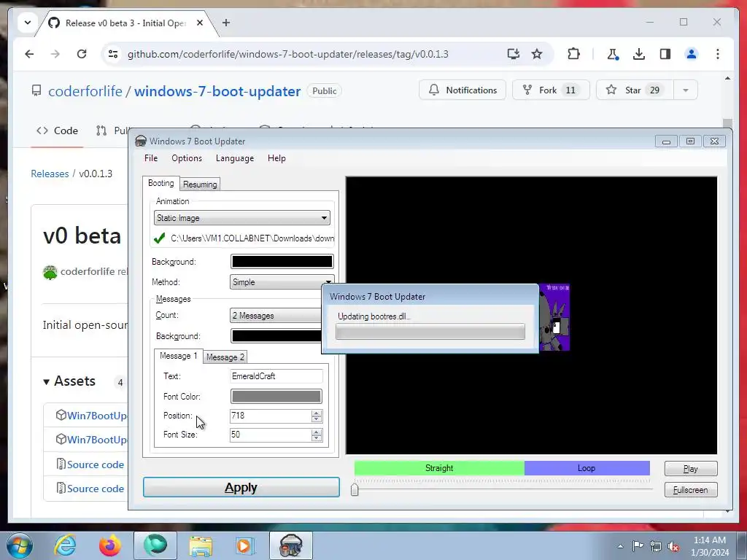This screenshot has width=747, height=560.
Task: Click the muted volume tray icon
Action: click(x=673, y=546)
